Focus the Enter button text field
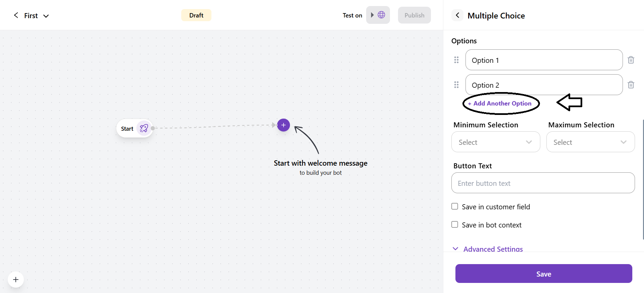644x293 pixels. (x=543, y=183)
